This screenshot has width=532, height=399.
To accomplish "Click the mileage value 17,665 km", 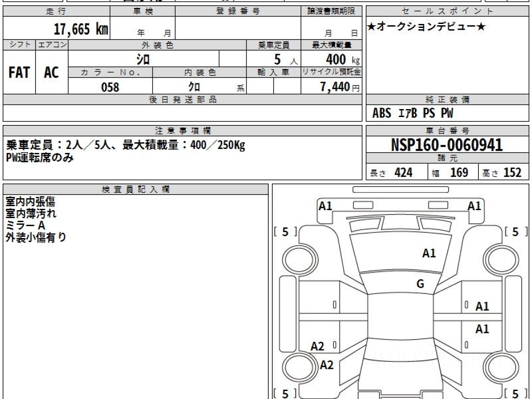I will 81,29.
